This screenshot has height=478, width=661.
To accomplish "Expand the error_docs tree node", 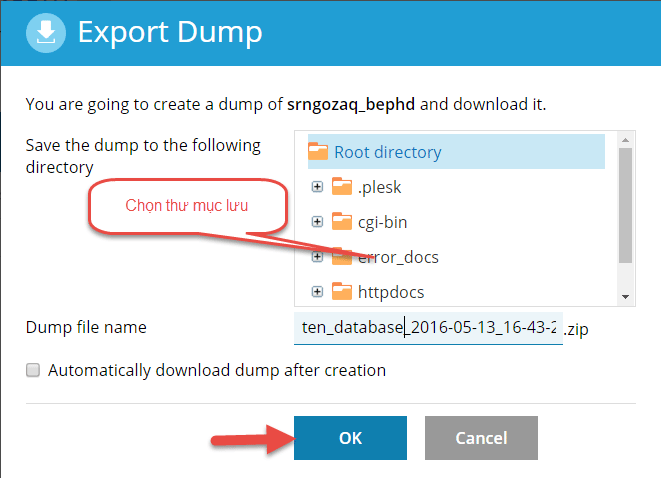I will click(x=317, y=257).
